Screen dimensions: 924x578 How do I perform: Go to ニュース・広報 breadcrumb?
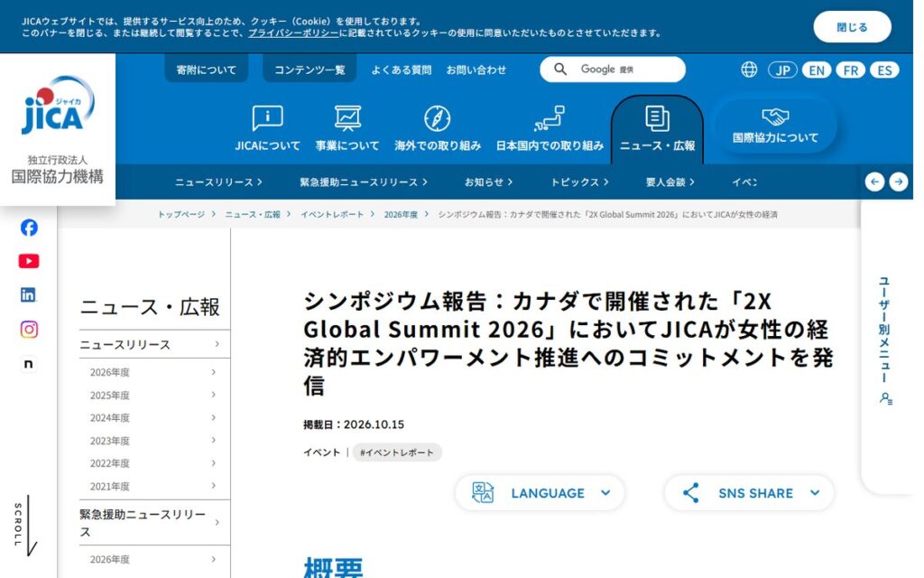(x=253, y=215)
